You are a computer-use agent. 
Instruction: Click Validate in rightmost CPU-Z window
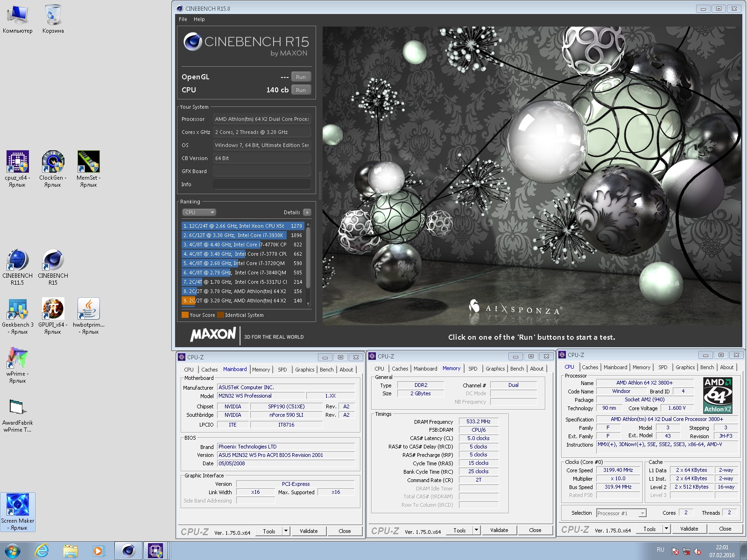(689, 529)
